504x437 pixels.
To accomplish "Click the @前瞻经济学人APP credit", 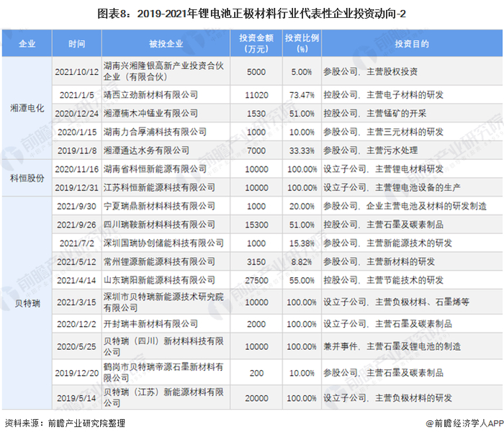I will pyautogui.click(x=464, y=423).
